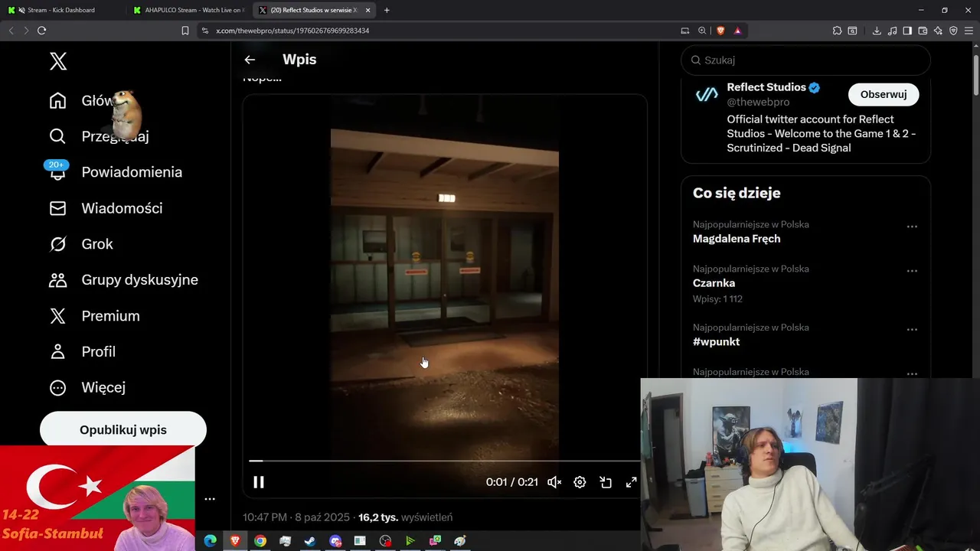Toggle picture-in-picture mode for video
The image size is (980, 551).
pyautogui.click(x=606, y=482)
